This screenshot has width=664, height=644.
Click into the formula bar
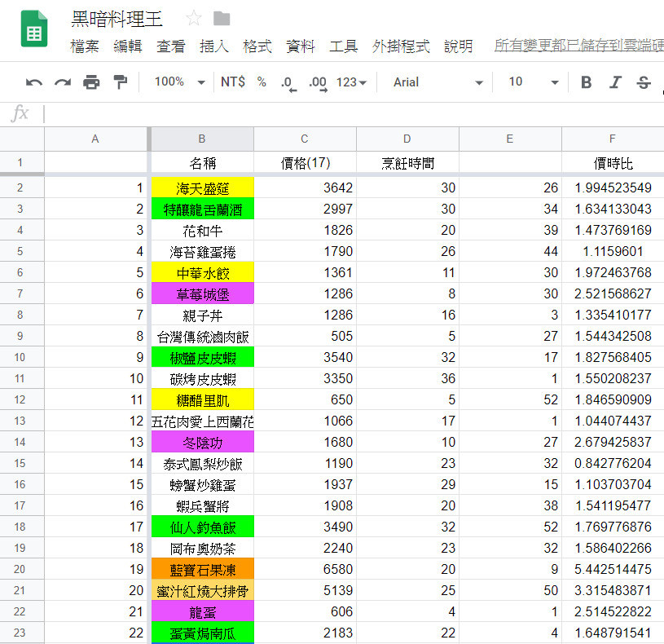[x=354, y=113]
